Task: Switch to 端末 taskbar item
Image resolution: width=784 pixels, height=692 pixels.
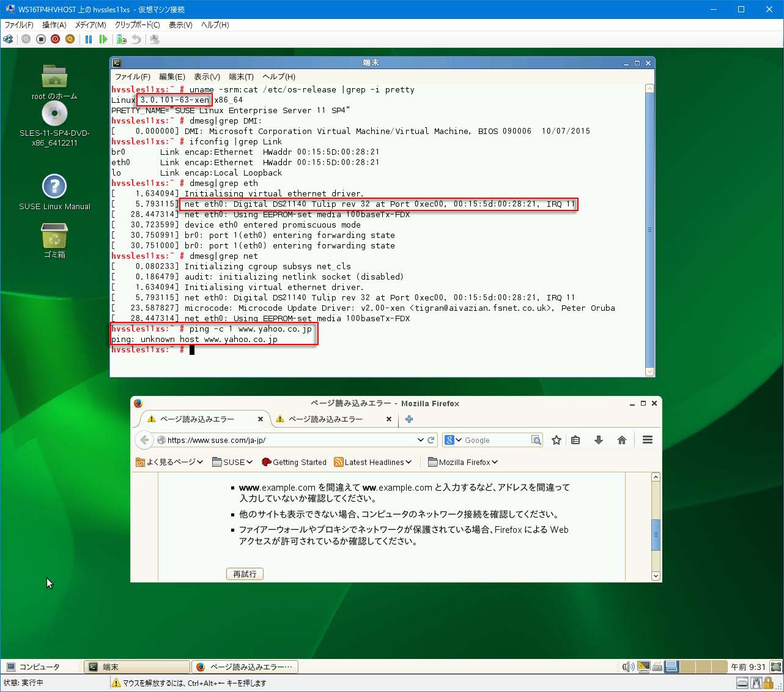Action: [136, 667]
